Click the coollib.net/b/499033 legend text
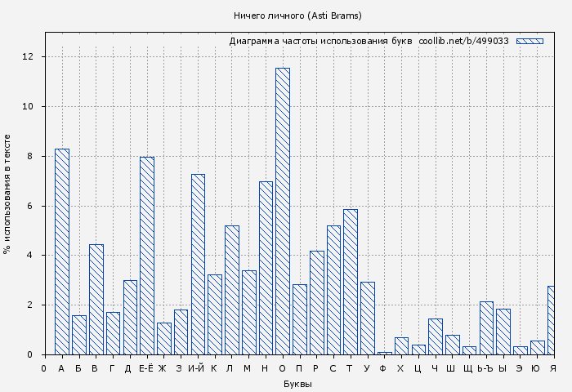The height and width of the screenshot is (392, 572). pos(463,41)
